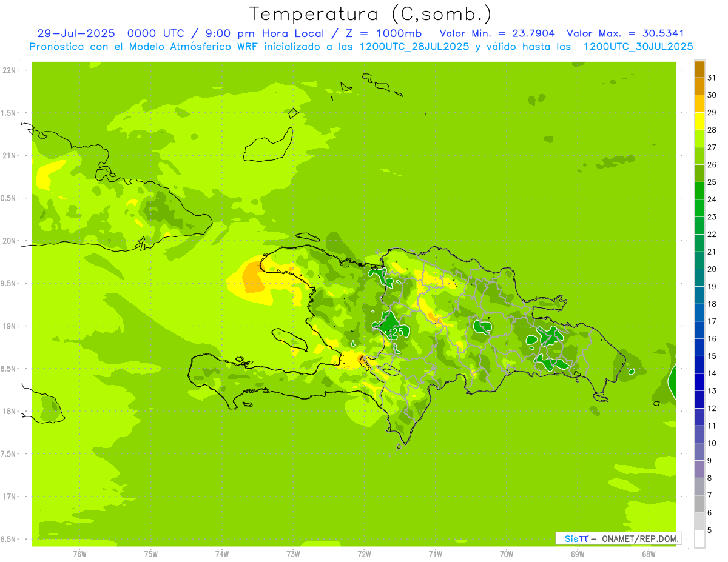This screenshot has height=562, width=728.
Task: Click the "69W" longitude axis label
Action: [578, 554]
